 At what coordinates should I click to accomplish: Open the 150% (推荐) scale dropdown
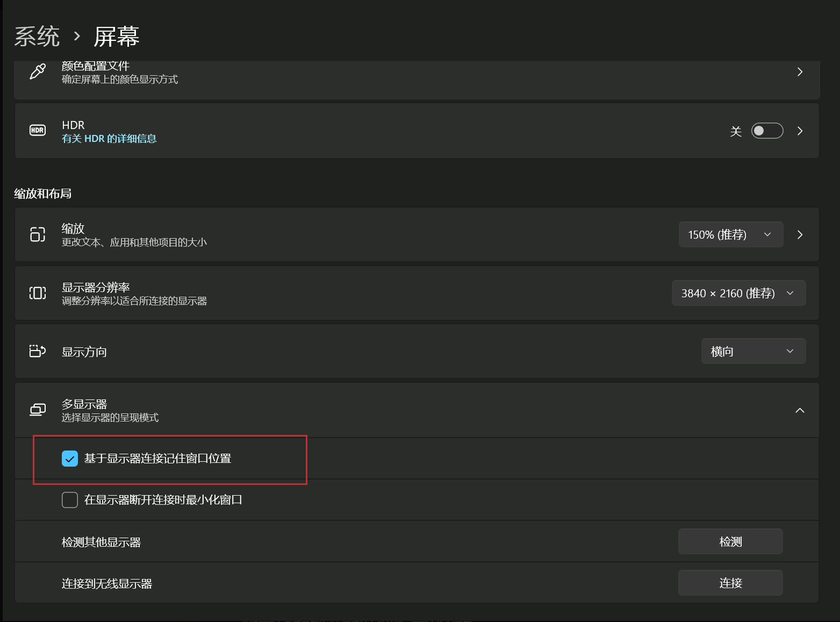coord(731,234)
